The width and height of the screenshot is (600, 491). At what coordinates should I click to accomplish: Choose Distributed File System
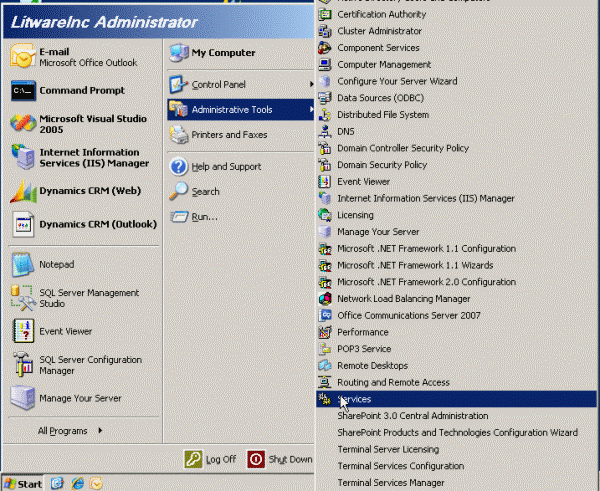click(x=456, y=114)
